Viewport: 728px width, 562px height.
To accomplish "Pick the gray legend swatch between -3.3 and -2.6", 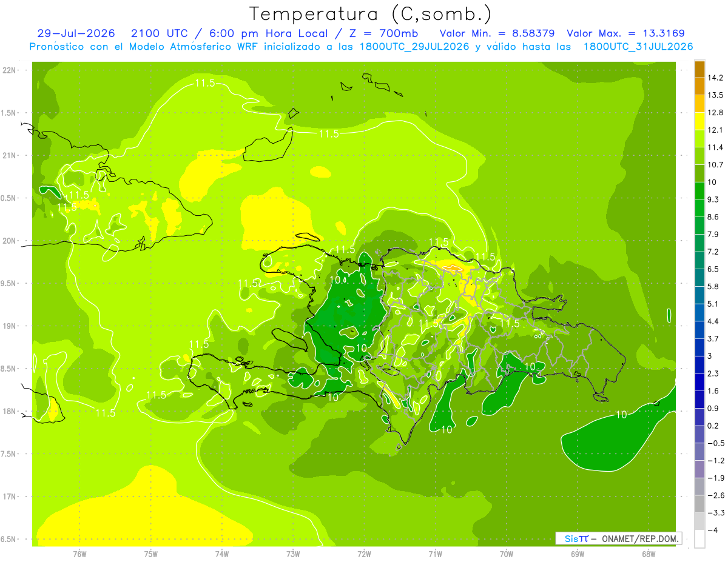I will pyautogui.click(x=699, y=504).
